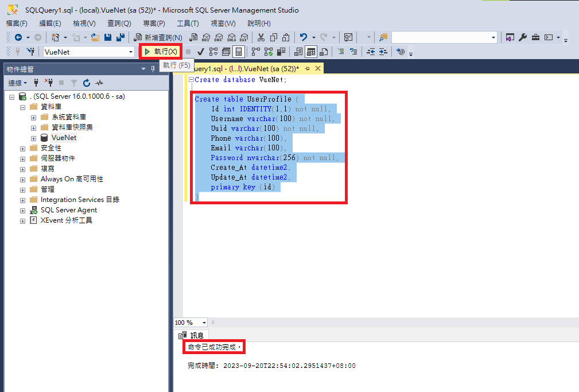The height and width of the screenshot is (392, 579).
Task: Click the Find in Files folder icon
Action: 384,37
